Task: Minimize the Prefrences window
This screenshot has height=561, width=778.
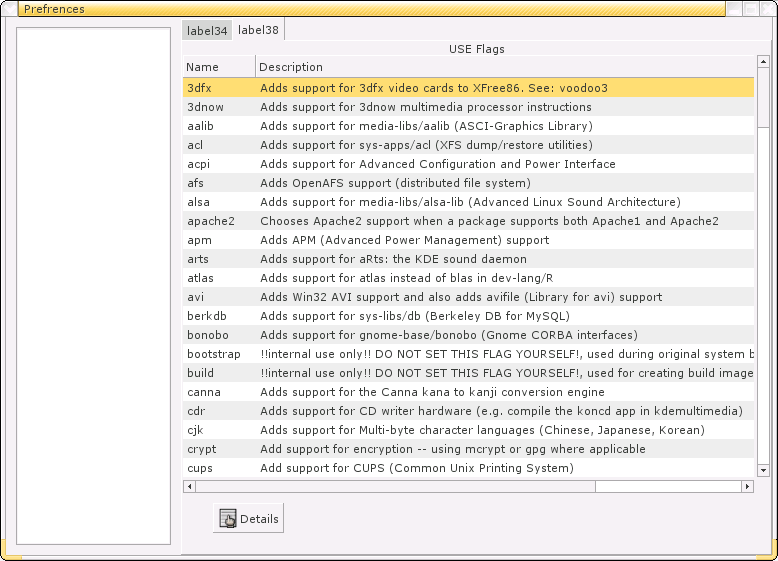Action: [734, 8]
